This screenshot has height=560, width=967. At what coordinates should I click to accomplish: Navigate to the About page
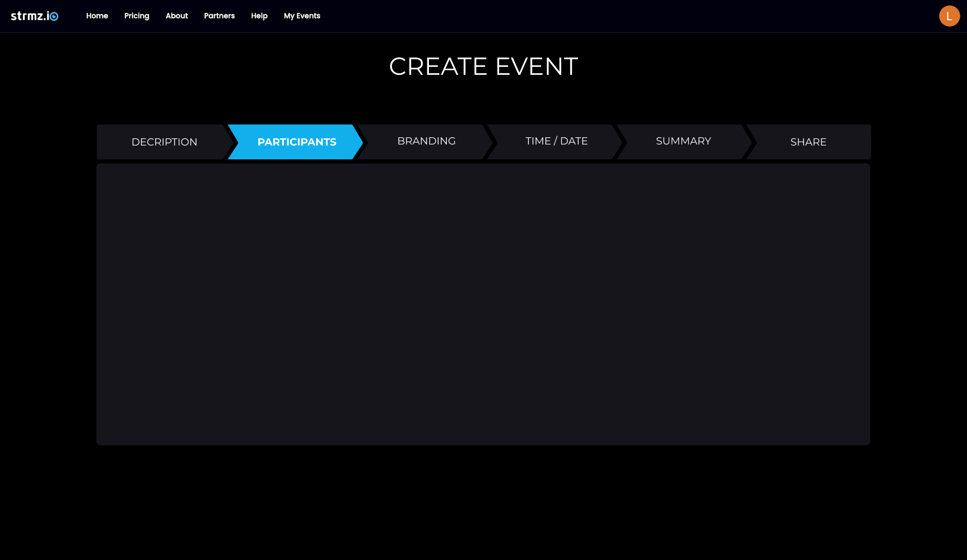[177, 16]
